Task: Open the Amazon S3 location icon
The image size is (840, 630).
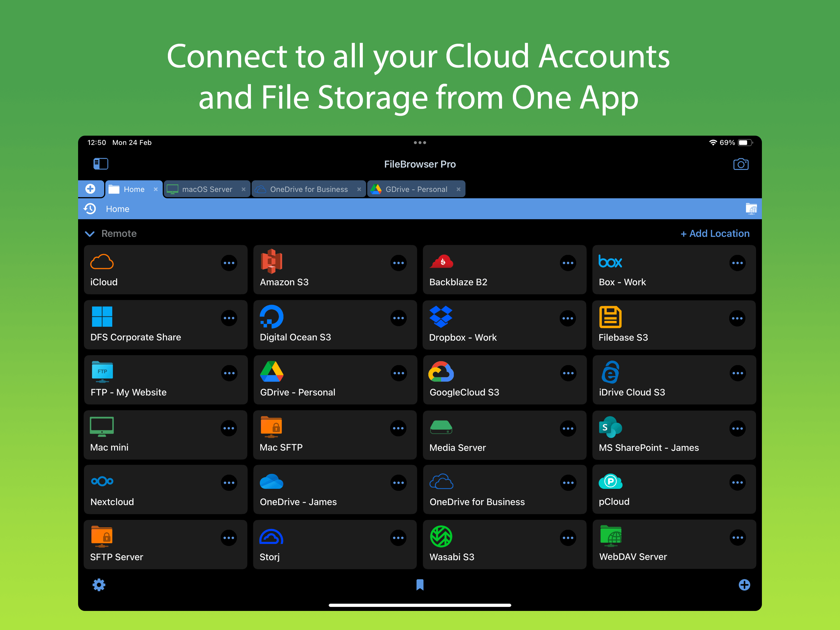Action: click(271, 261)
